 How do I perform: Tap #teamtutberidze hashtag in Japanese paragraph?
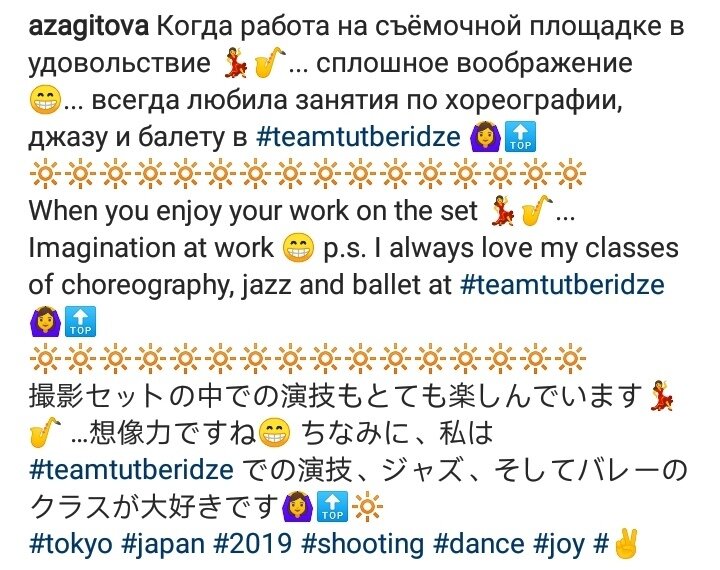click(x=131, y=470)
